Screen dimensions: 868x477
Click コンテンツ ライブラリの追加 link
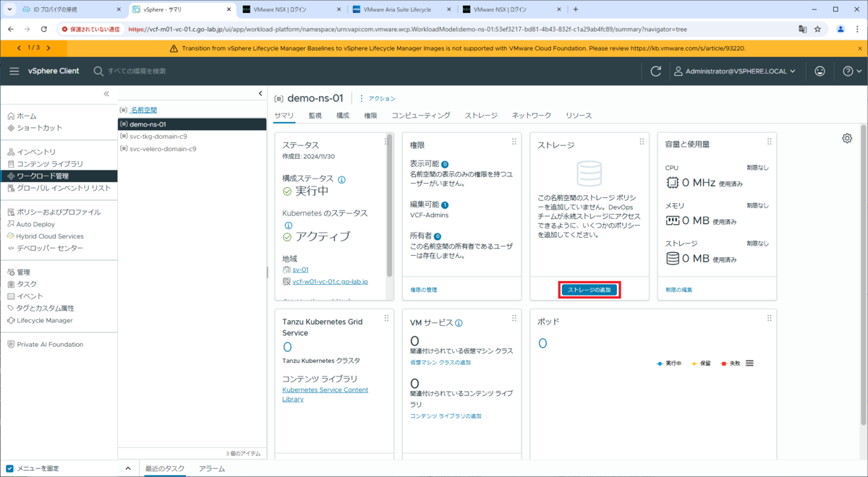(446, 416)
